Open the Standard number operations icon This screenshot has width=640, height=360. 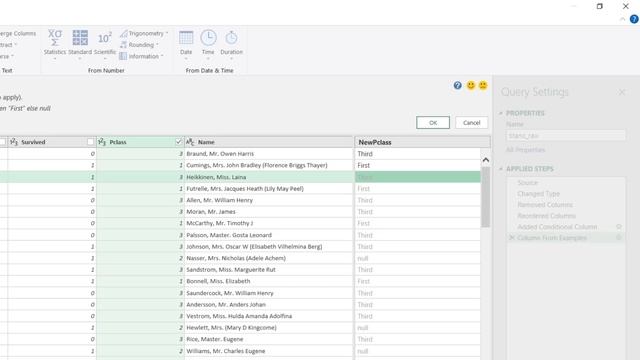click(x=80, y=38)
